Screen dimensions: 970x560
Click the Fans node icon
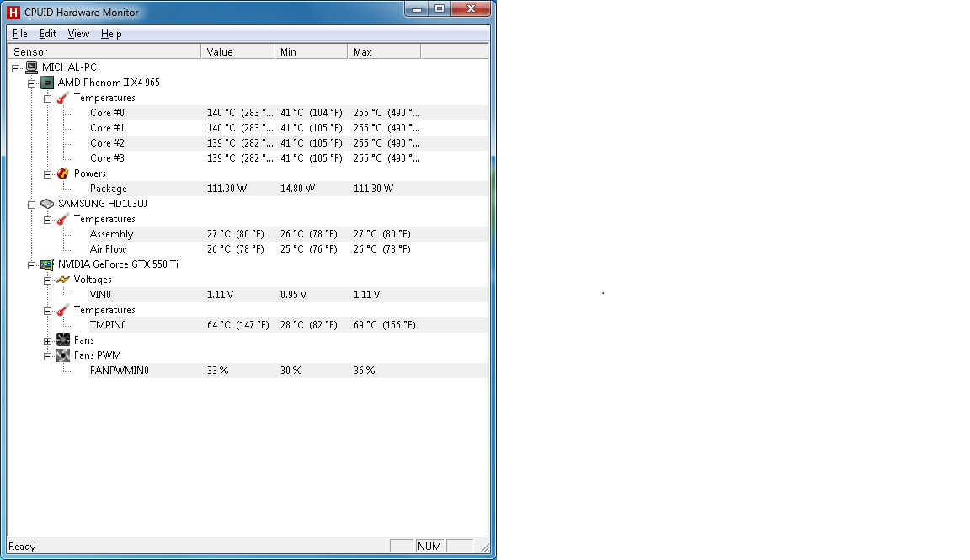click(63, 339)
